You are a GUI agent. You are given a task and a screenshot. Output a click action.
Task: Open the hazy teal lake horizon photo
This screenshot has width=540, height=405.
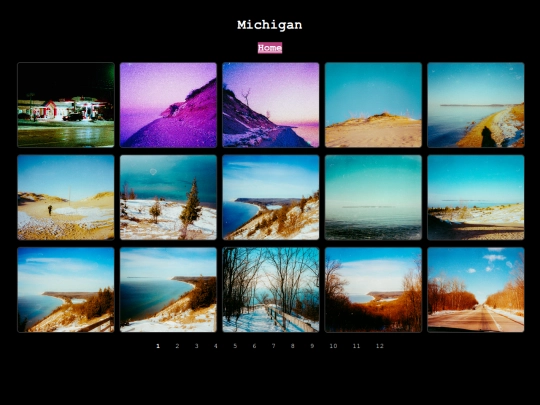click(x=373, y=197)
